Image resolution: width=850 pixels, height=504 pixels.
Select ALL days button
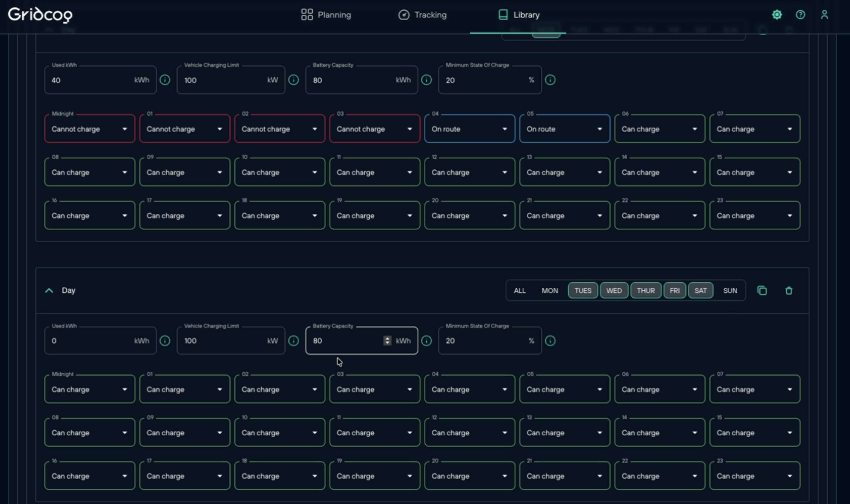pyautogui.click(x=520, y=291)
